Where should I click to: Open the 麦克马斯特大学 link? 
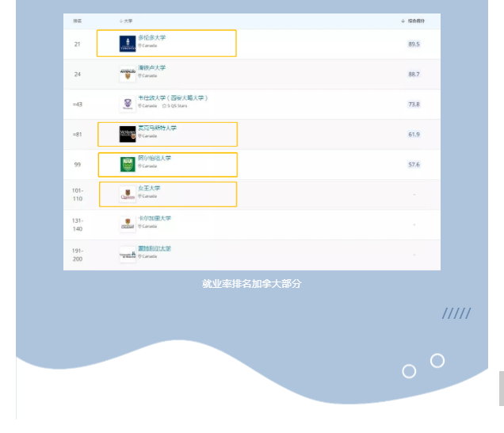pos(157,128)
